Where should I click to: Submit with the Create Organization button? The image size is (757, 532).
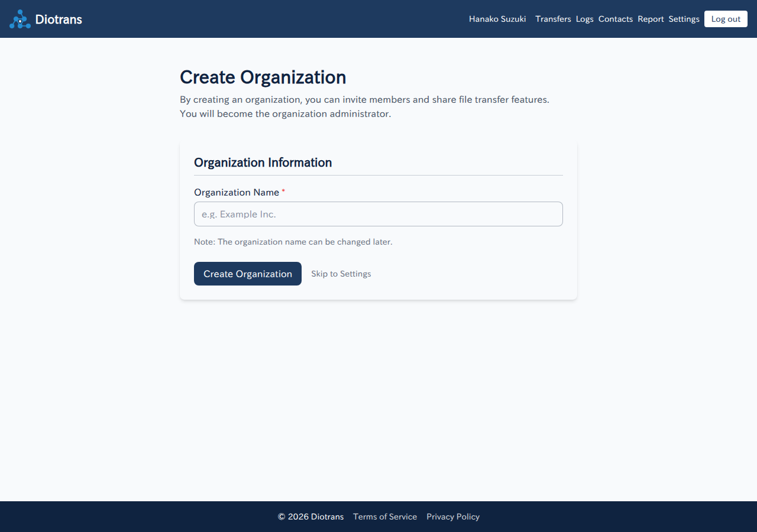point(248,274)
